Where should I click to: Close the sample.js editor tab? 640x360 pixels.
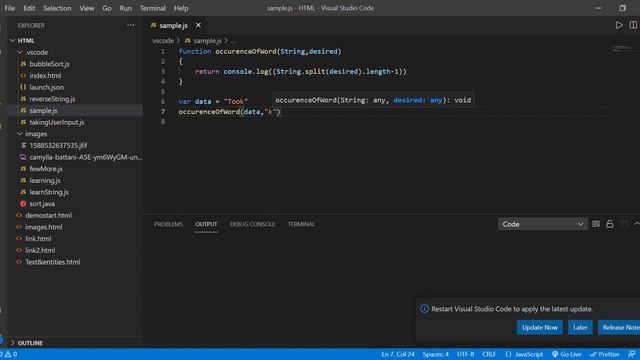(198, 25)
